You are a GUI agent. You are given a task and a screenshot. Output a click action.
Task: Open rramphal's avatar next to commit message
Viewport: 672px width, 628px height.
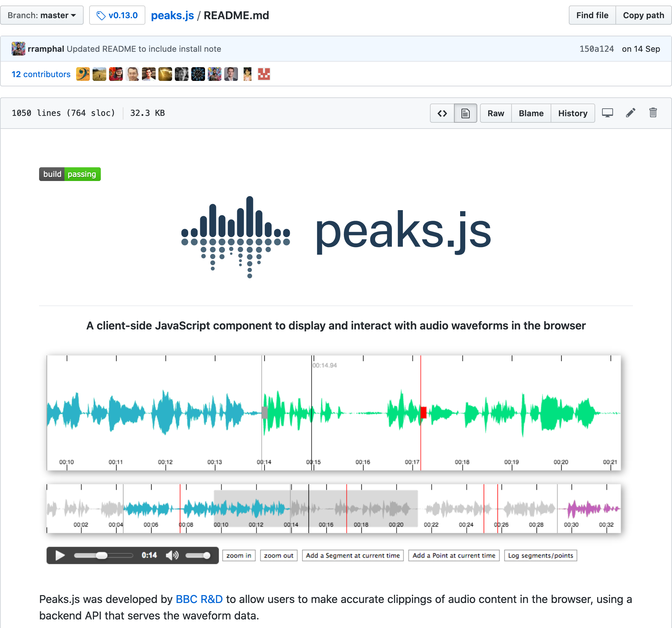pyautogui.click(x=19, y=49)
